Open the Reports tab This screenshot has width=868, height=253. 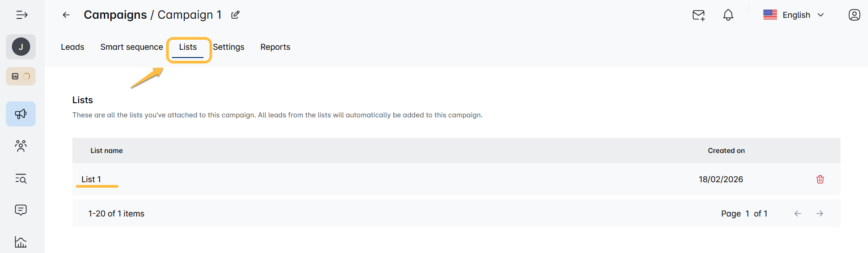click(x=275, y=47)
